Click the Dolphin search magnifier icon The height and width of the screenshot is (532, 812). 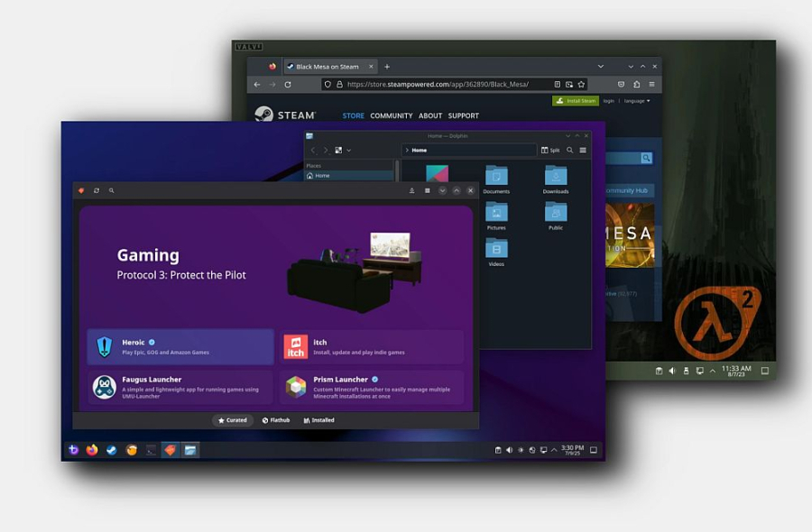point(569,150)
